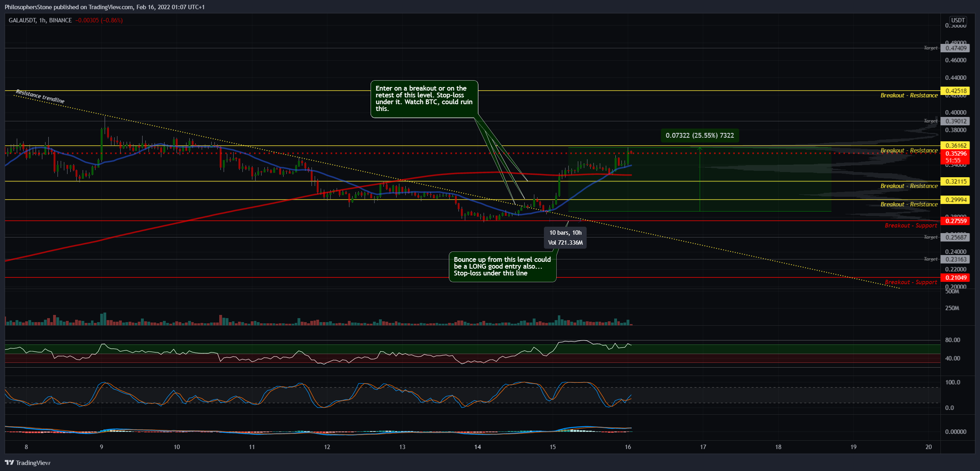Click date 20 on the time axis

(928, 447)
